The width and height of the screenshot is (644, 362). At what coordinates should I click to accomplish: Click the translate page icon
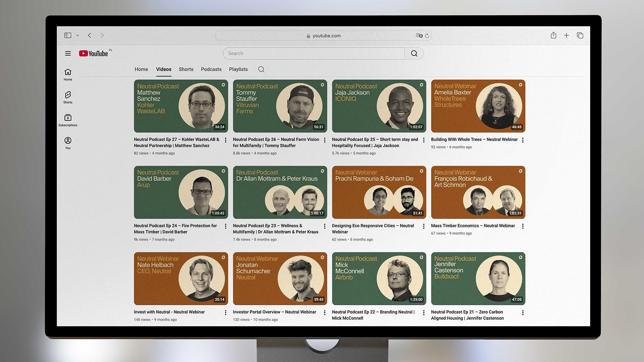[x=419, y=35]
